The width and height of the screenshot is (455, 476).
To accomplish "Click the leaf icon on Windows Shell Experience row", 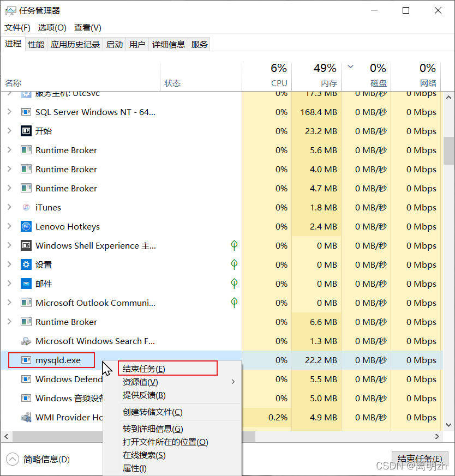I will point(234,245).
